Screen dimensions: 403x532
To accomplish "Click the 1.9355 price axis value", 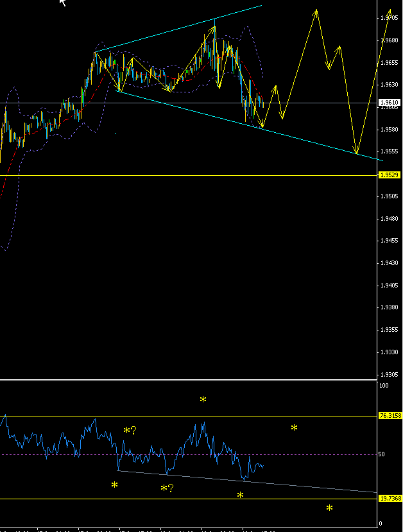I will coord(390,330).
